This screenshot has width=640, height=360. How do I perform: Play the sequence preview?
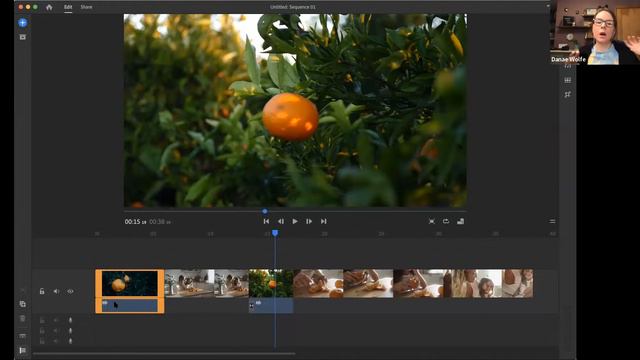(295, 221)
